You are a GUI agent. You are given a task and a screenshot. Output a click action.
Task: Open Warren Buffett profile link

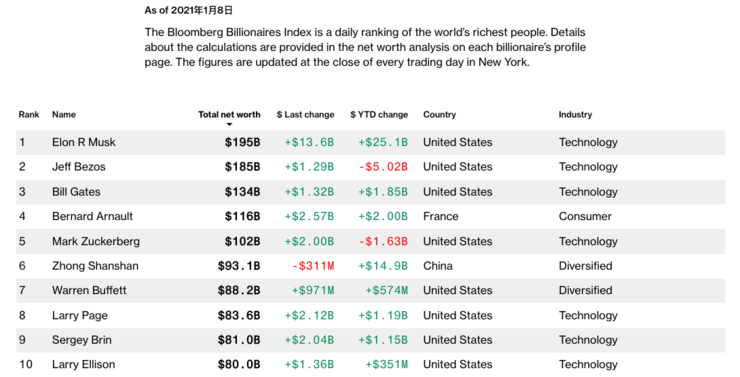coord(89,291)
